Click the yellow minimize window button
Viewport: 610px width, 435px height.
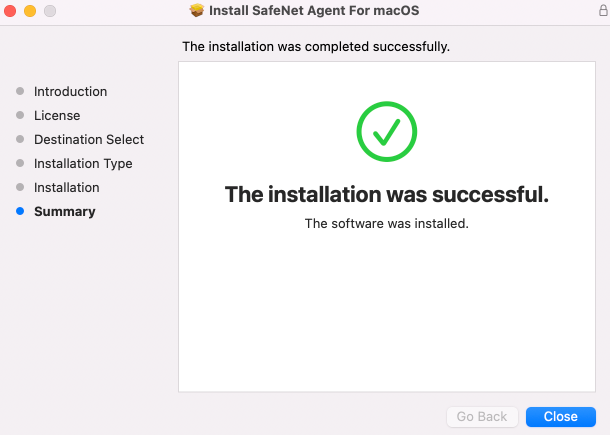click(29, 10)
